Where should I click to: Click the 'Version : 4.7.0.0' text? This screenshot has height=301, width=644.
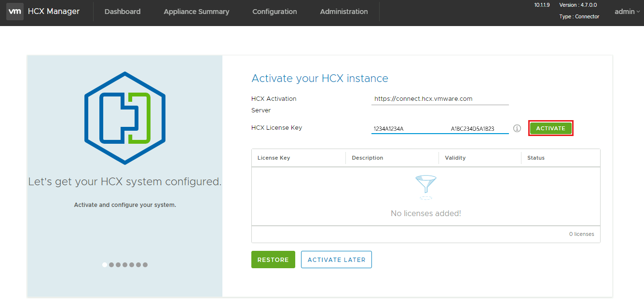click(x=578, y=5)
